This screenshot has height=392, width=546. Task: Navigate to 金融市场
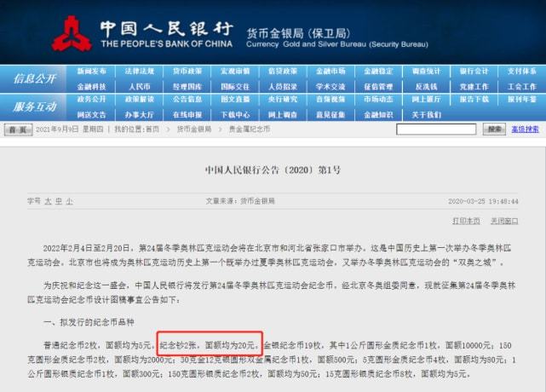[x=330, y=72]
